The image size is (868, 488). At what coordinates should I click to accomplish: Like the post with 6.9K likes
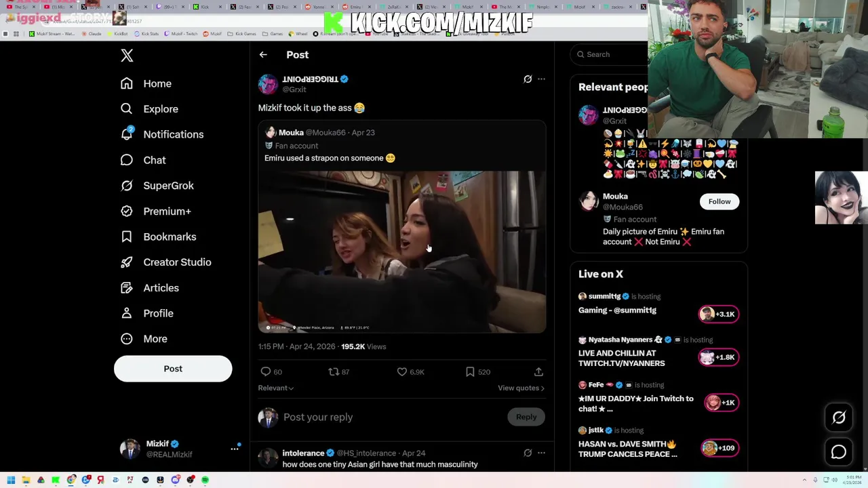click(402, 371)
